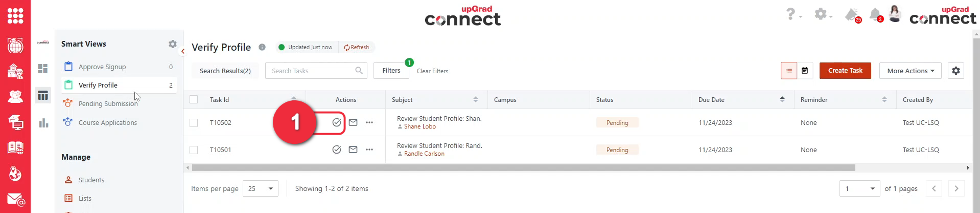Select Course Applications in Smart Views

107,122
